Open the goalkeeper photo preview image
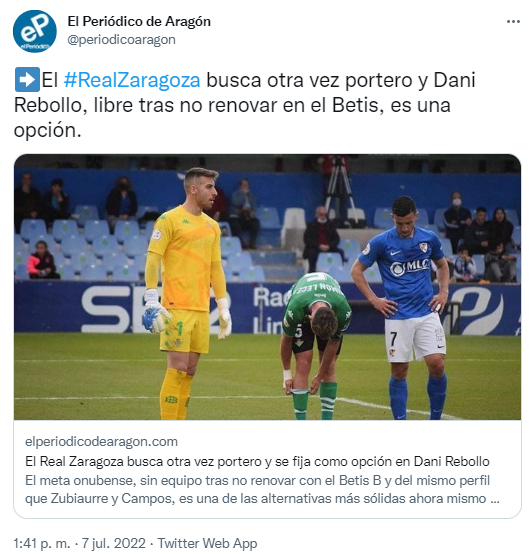 (x=267, y=287)
